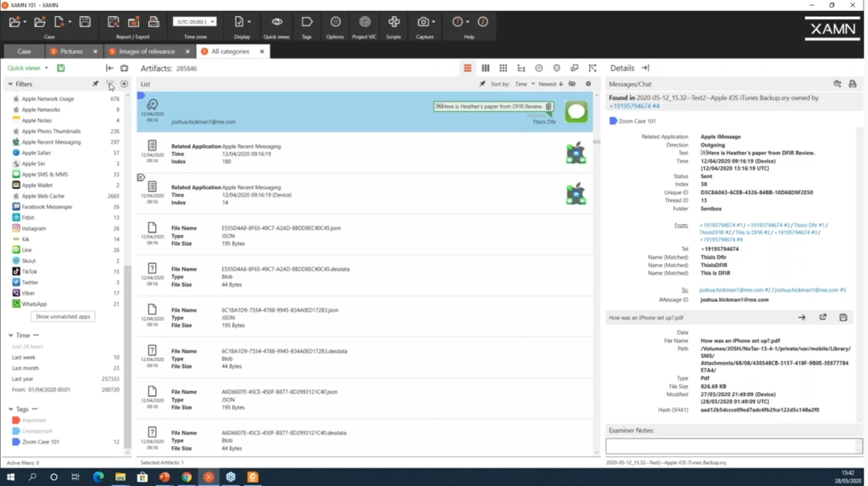Switch to timeline clock view icon

(x=538, y=68)
